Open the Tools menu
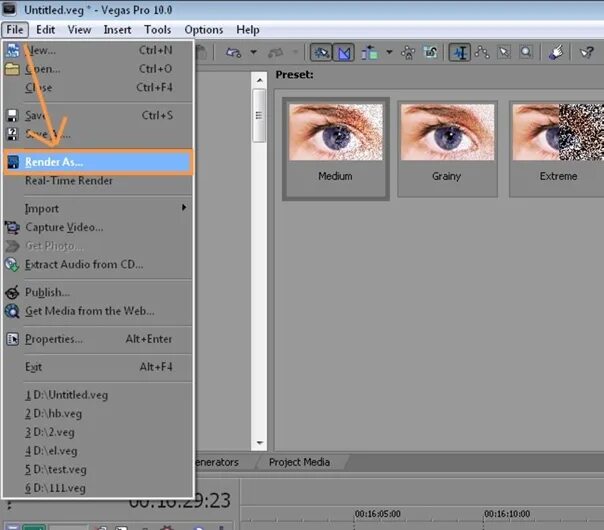The image size is (604, 530). coord(158,30)
